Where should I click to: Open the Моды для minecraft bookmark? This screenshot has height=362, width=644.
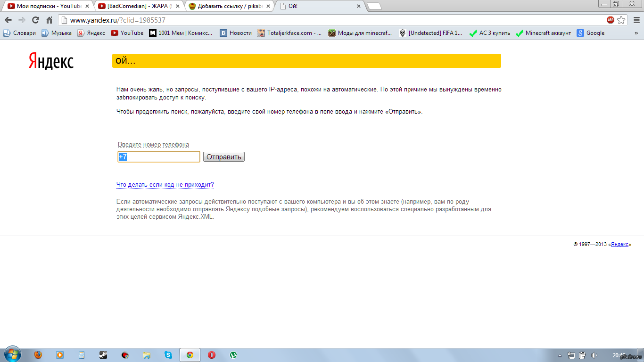tap(361, 33)
